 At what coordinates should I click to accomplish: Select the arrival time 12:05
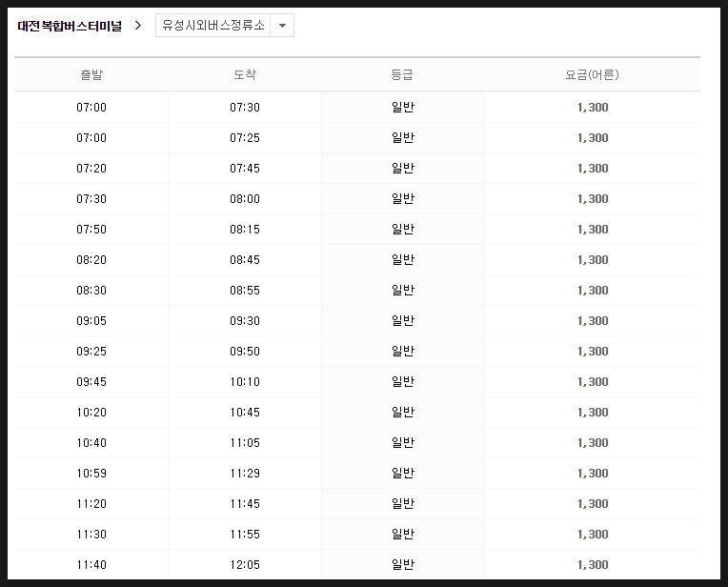tap(245, 565)
